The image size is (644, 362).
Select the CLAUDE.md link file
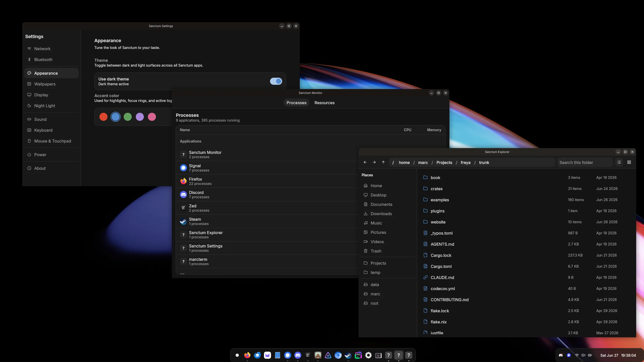tap(526, 277)
